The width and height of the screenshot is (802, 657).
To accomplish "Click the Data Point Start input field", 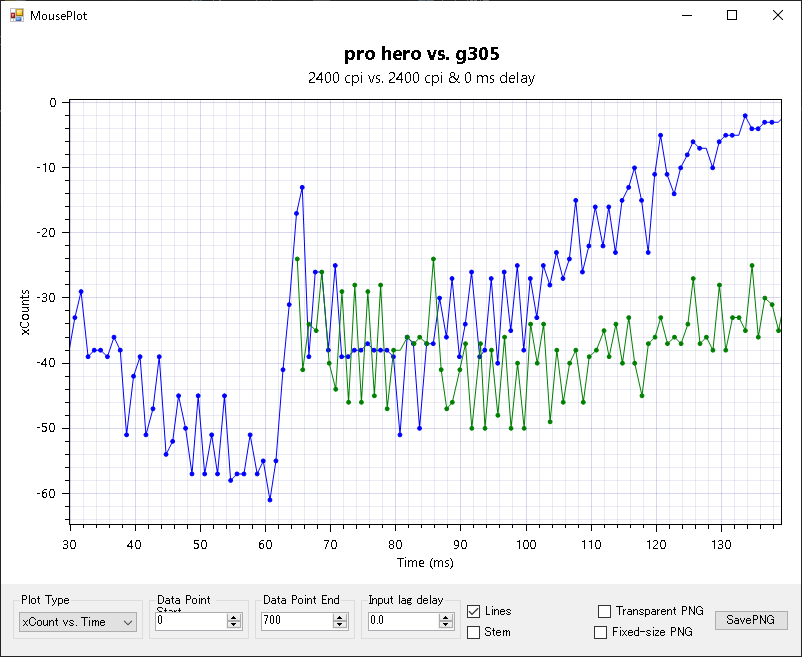I will coord(191,621).
